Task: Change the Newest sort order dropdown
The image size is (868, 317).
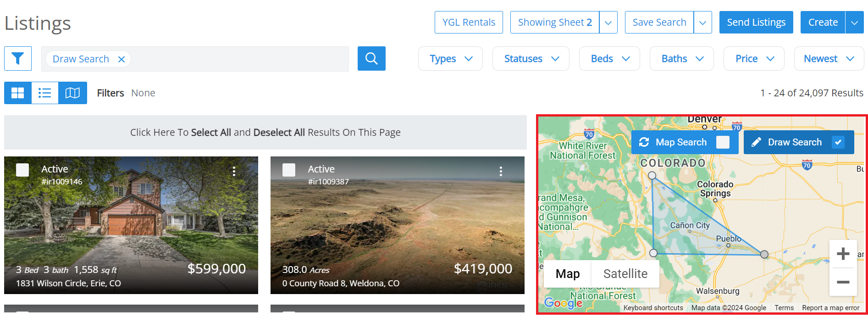Action: coord(829,59)
